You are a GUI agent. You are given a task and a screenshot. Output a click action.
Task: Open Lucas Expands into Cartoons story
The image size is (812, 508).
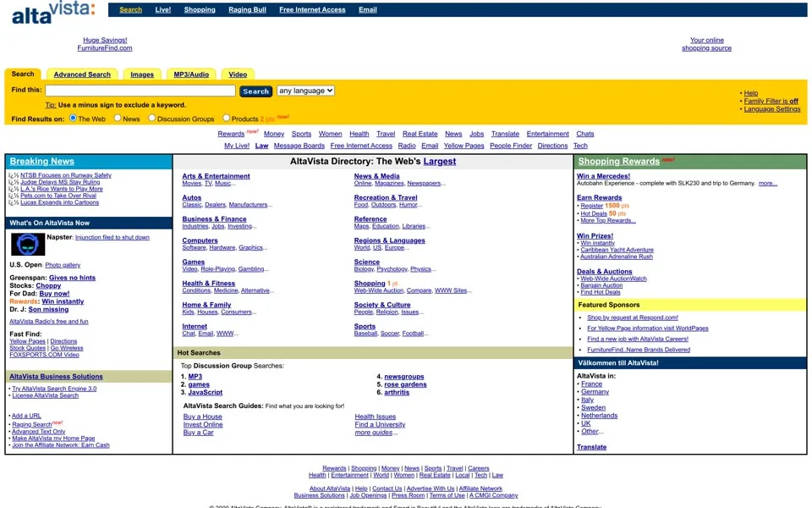[59, 202]
